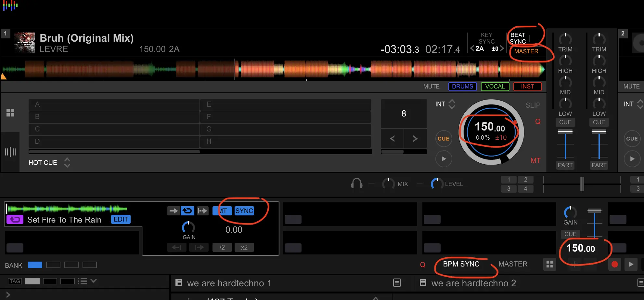
Task: Click the playlist icon next to hardtechno 1
Action: click(x=178, y=283)
